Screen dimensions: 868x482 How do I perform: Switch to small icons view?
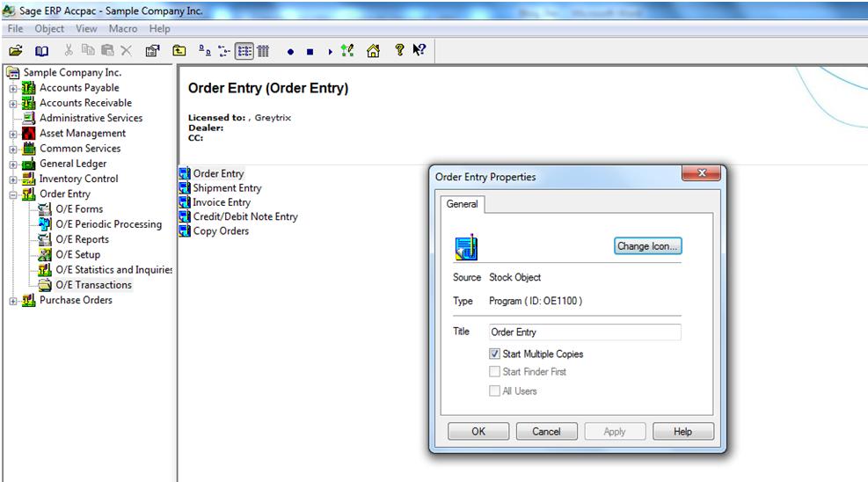pyautogui.click(x=223, y=51)
